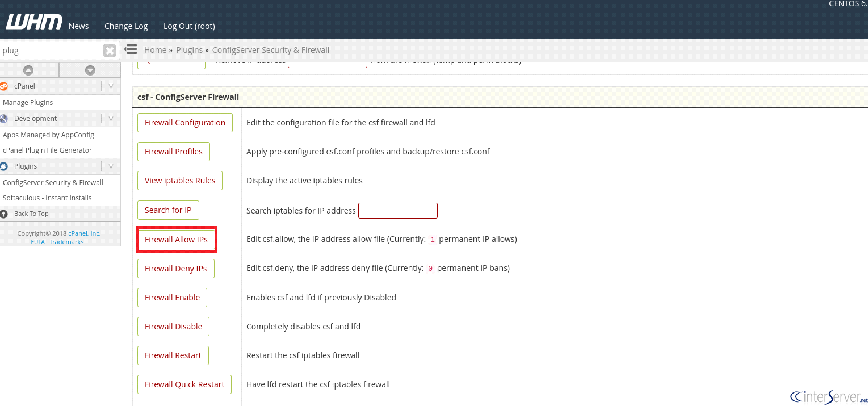This screenshot has width=868, height=406.
Task: Open Manage Plugins in the sidebar
Action: pyautogui.click(x=28, y=103)
